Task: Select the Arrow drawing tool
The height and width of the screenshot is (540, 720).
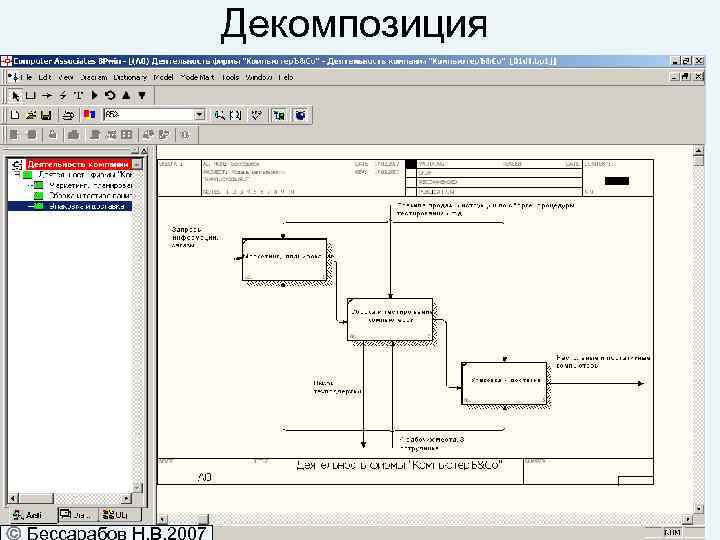Action: (47, 96)
